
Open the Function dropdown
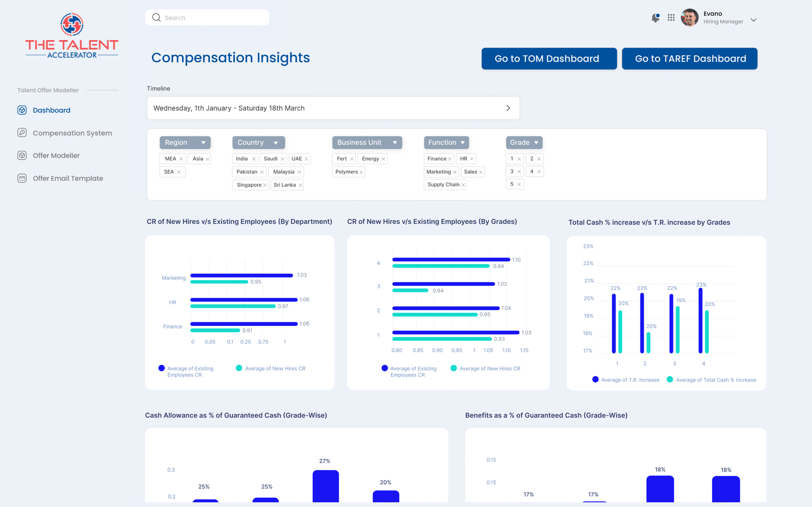(x=446, y=143)
